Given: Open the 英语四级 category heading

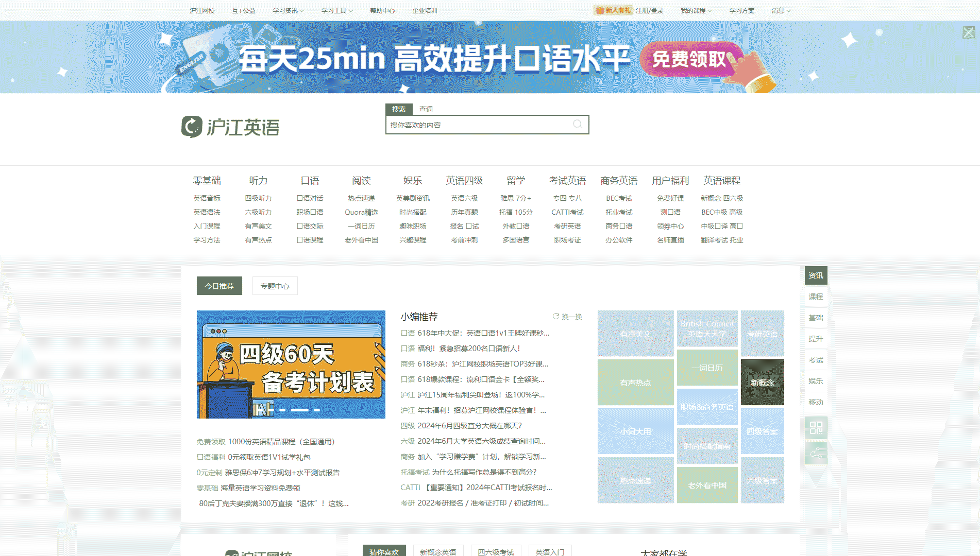Looking at the screenshot, I should (464, 180).
